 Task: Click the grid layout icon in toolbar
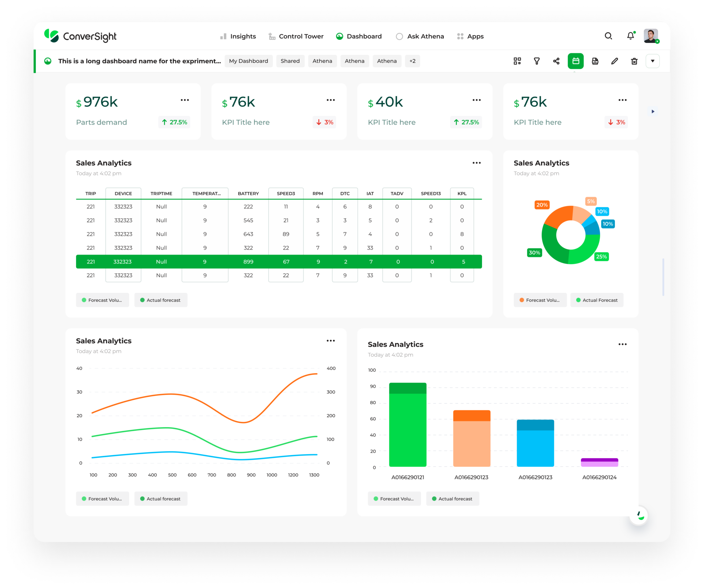point(517,61)
